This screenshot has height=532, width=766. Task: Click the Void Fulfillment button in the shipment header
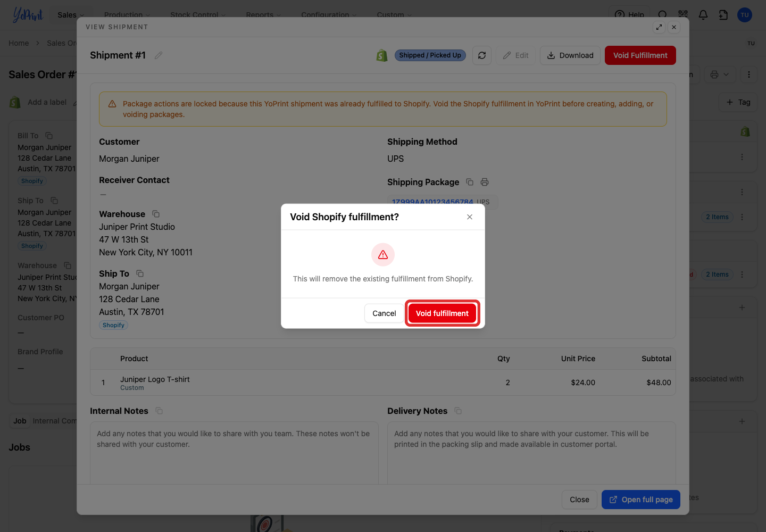[640, 55]
